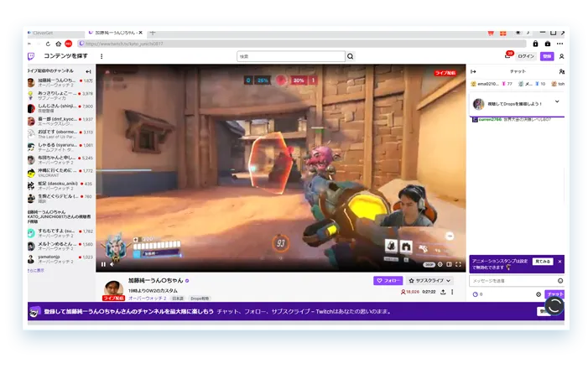Focus the 検索 search field
Viewport: 588px width, 379px height.
tap(291, 56)
